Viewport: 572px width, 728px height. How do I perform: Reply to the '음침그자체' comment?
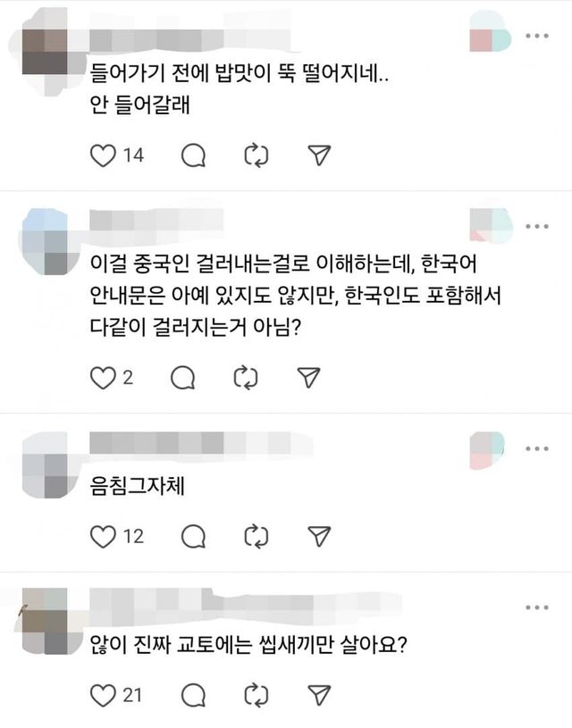[193, 537]
